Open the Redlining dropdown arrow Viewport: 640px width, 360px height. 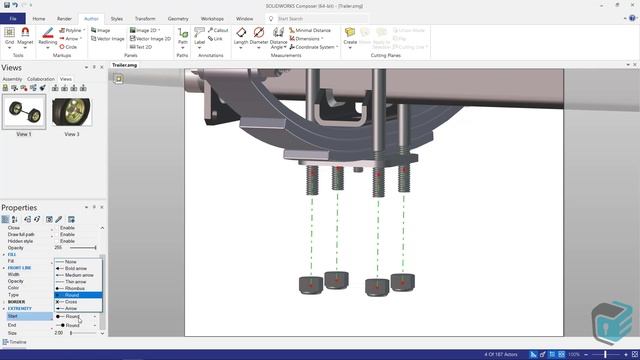click(48, 48)
